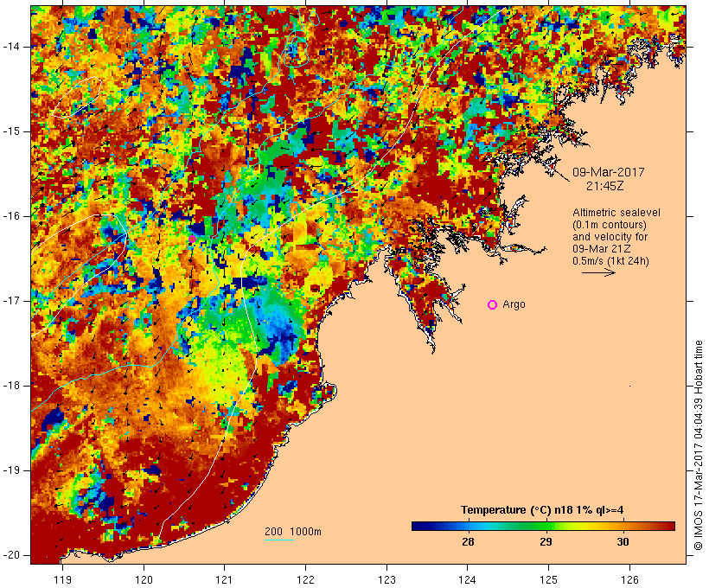
Task: Click the -16 latitude axis label
Action: [11, 216]
